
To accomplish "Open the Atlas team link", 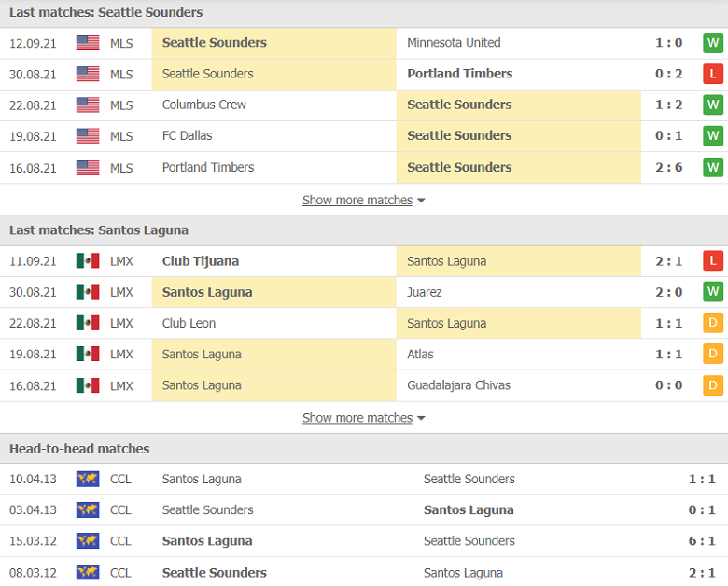I will point(420,355).
